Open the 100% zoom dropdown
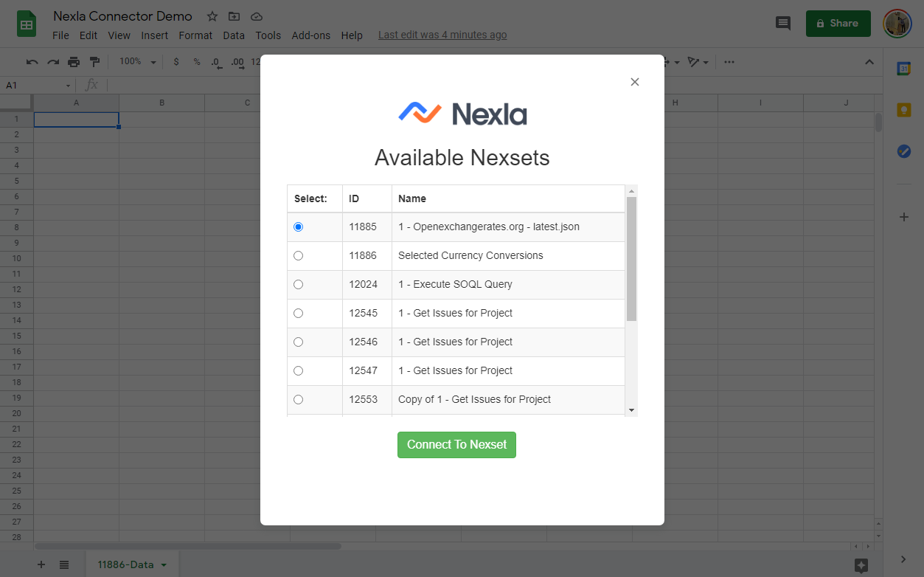 (137, 62)
